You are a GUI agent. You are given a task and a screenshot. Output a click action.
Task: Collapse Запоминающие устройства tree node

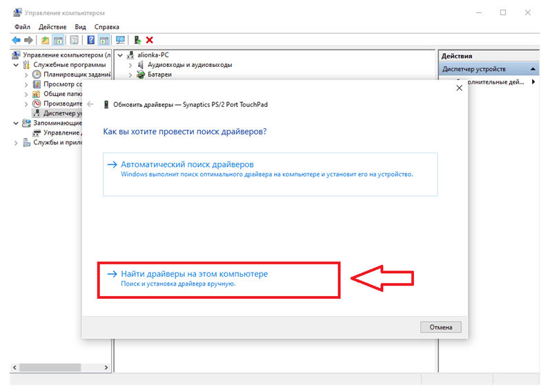pos(16,124)
